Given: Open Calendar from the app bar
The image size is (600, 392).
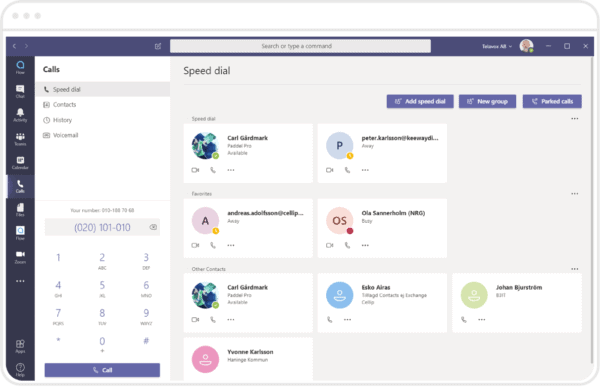Looking at the screenshot, I should tap(20, 162).
